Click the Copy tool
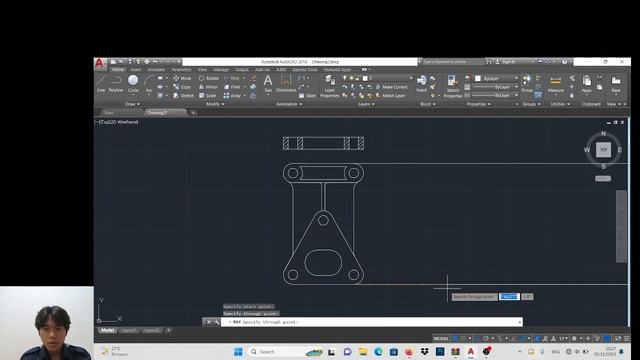This screenshot has height=360, width=640. [x=182, y=87]
